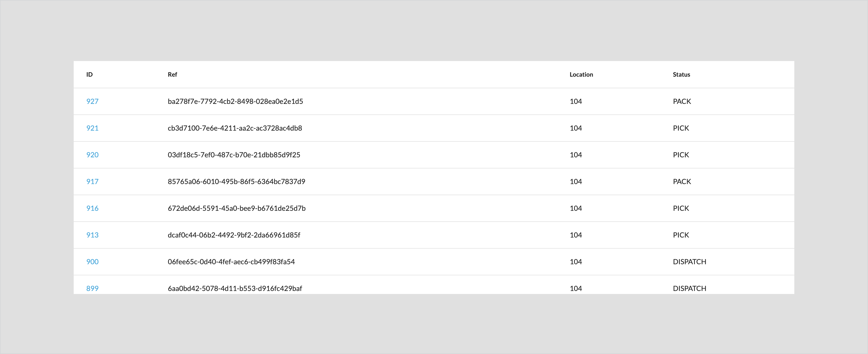Click the PICK status in row 916
This screenshot has width=868, height=354.
tap(681, 208)
